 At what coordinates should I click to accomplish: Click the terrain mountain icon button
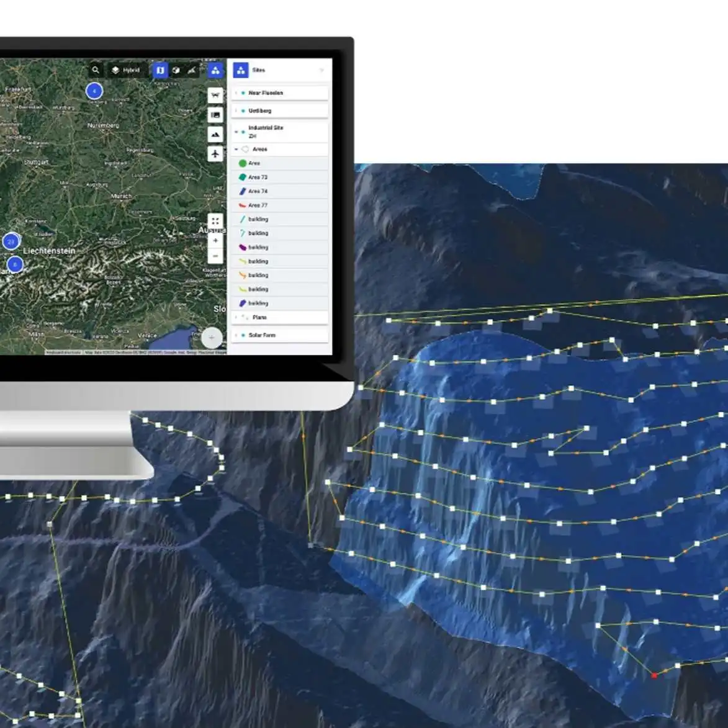tap(215, 134)
